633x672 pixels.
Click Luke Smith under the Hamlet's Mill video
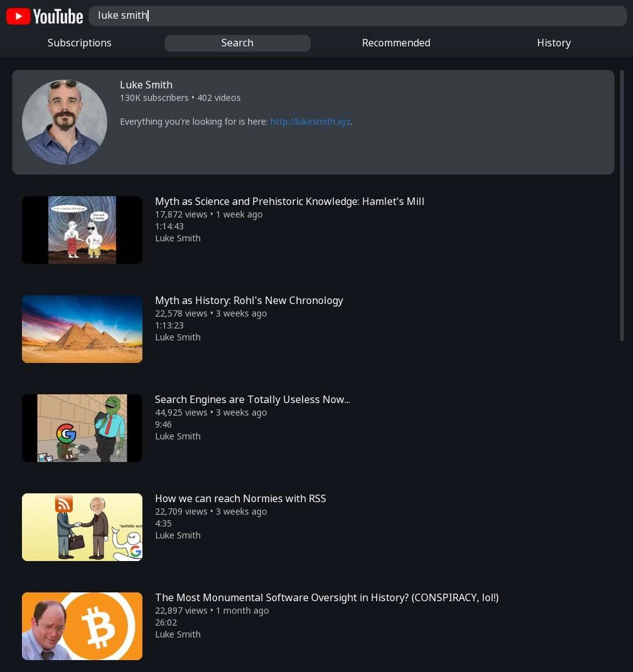[x=178, y=238]
